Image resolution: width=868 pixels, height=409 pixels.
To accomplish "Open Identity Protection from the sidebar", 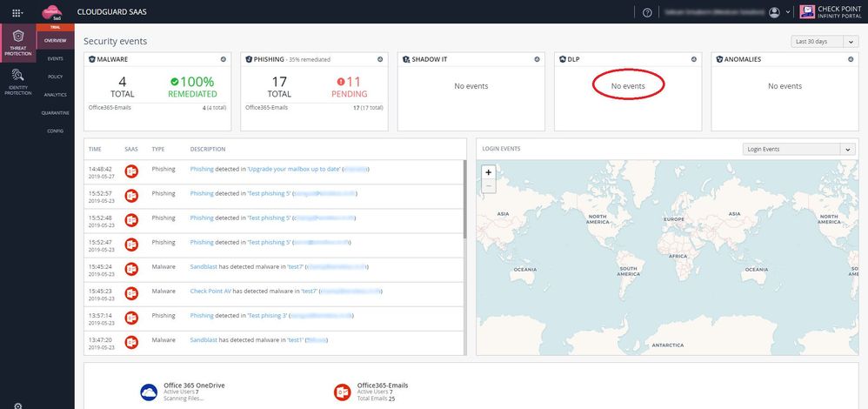I will click(17, 83).
